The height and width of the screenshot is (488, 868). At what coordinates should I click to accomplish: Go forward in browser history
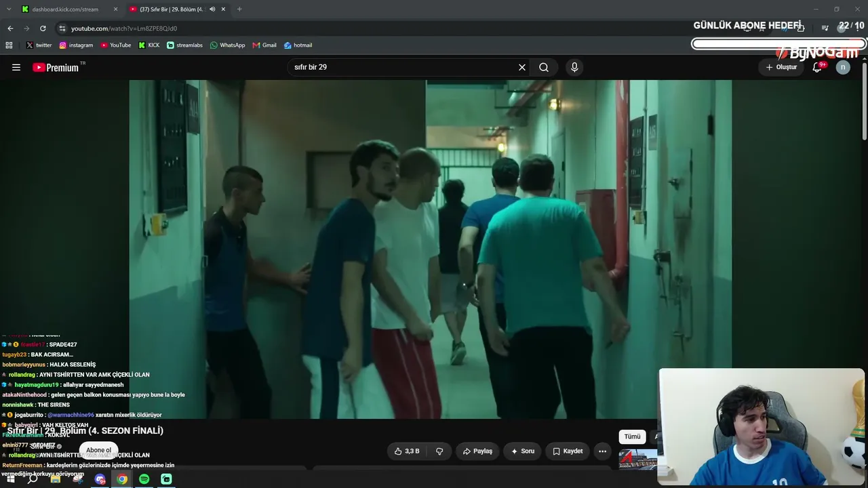coord(26,28)
